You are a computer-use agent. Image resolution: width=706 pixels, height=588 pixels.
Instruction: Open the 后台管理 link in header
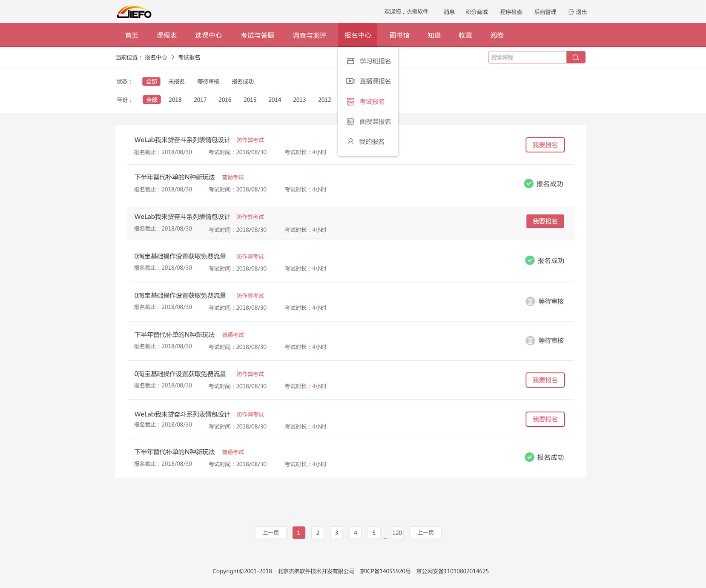[545, 12]
